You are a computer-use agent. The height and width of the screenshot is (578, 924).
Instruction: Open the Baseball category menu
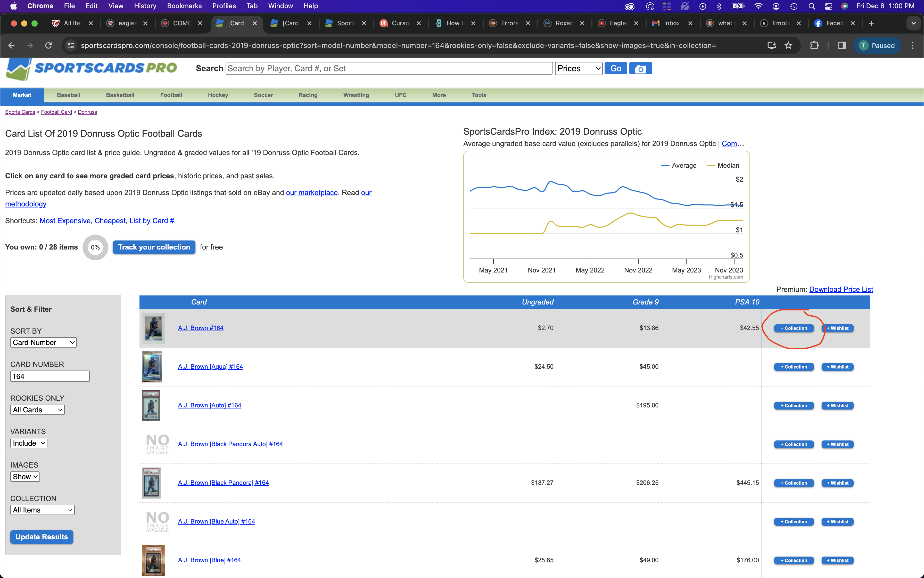point(68,95)
